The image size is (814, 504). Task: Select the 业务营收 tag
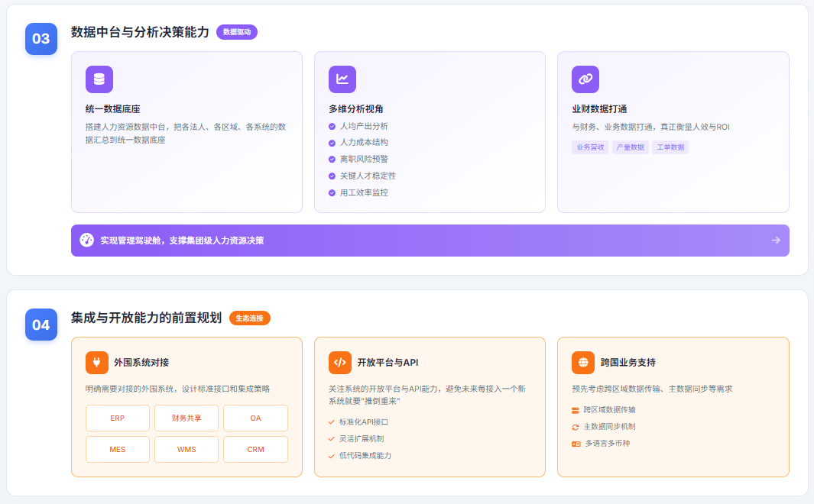point(590,147)
